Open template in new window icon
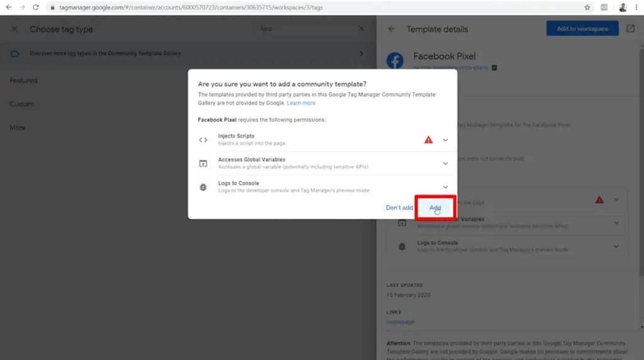Image resolution: width=644 pixels, height=360 pixels. (630, 28)
